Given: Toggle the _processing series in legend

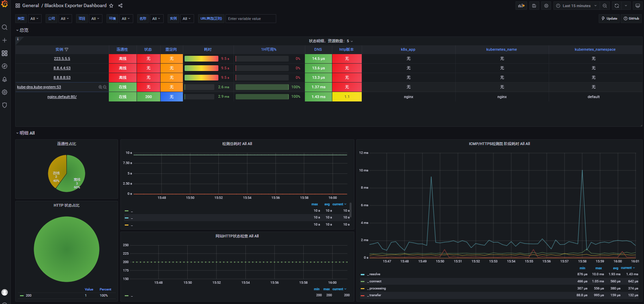Looking at the screenshot, I should [377, 288].
